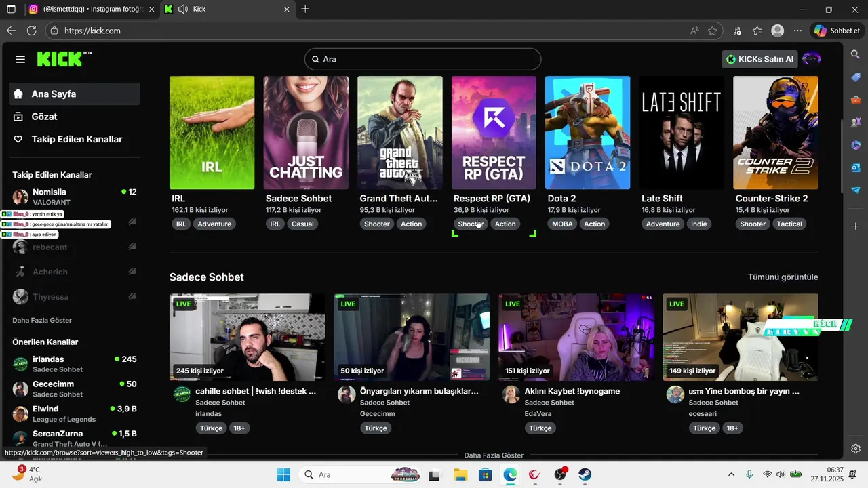Screen dimensions: 868x488
Task: Open Steam from taskbar
Action: tap(585, 474)
